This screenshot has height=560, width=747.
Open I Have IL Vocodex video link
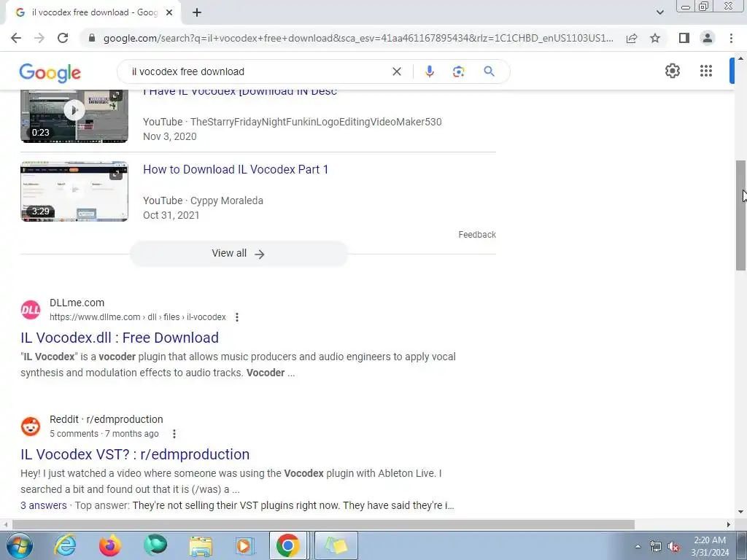click(x=240, y=92)
